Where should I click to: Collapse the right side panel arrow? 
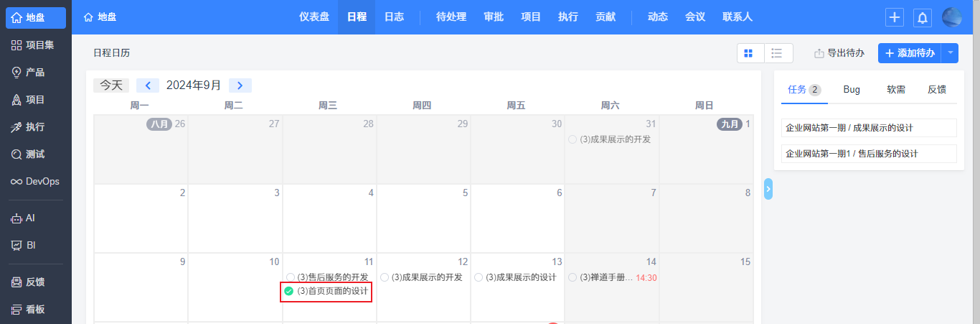pos(768,189)
